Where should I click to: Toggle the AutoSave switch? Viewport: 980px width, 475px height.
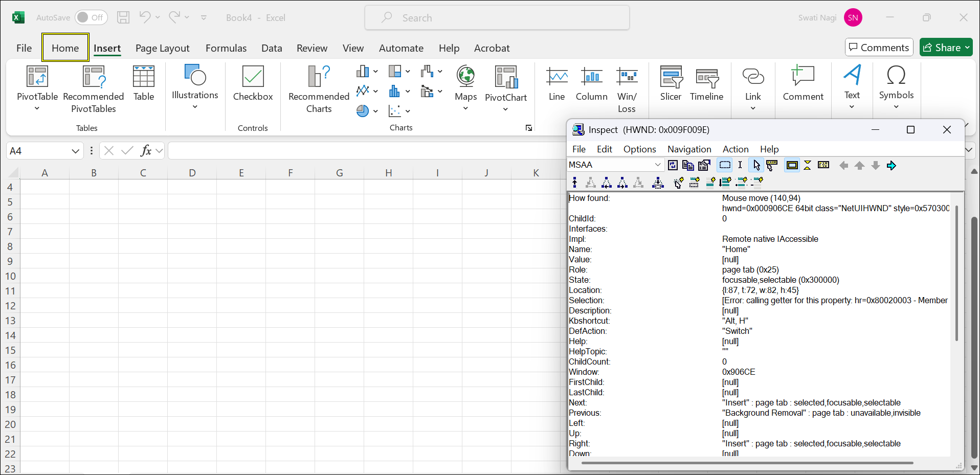click(x=91, y=17)
